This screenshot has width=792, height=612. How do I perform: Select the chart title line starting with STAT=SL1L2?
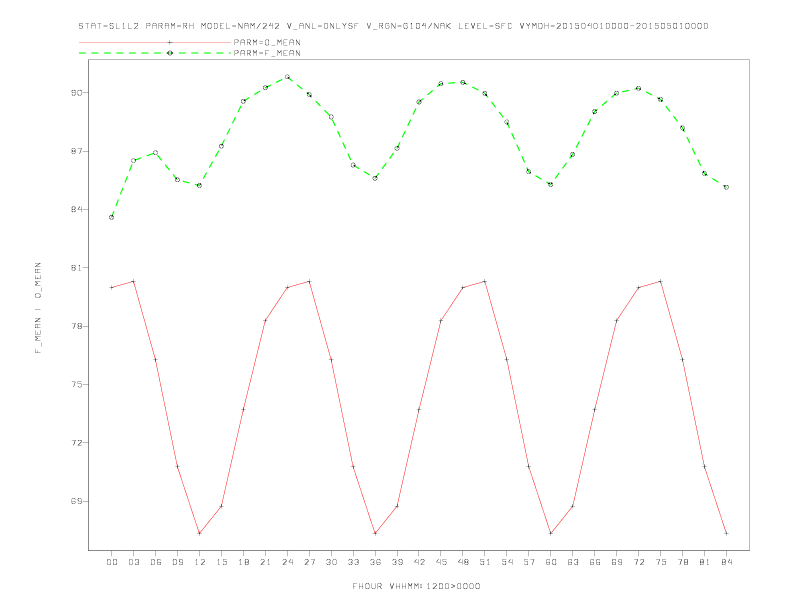click(x=393, y=26)
